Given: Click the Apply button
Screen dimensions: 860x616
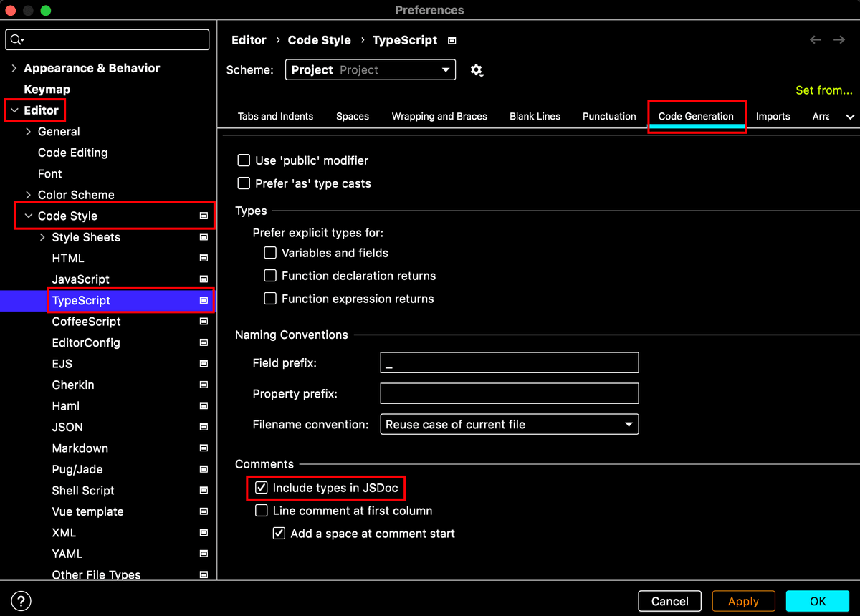Looking at the screenshot, I should click(743, 601).
